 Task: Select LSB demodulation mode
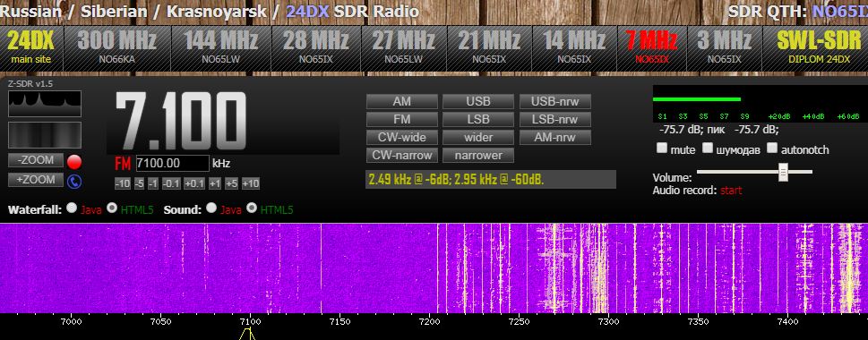pos(477,119)
